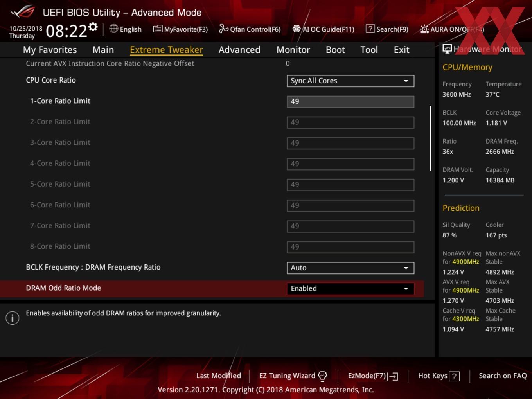Select the Extreme Tweaker tab

pos(166,50)
